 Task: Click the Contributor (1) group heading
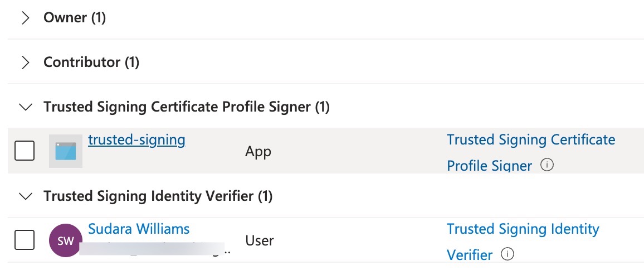[91, 62]
